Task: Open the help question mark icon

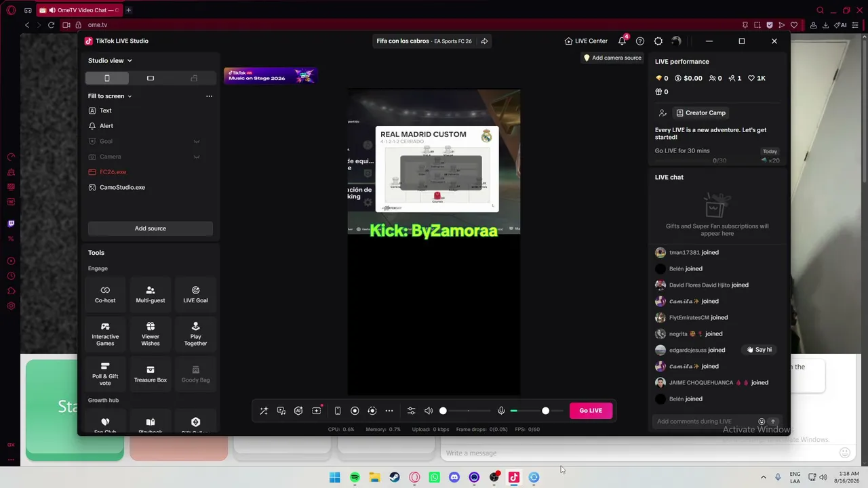Action: pyautogui.click(x=640, y=41)
